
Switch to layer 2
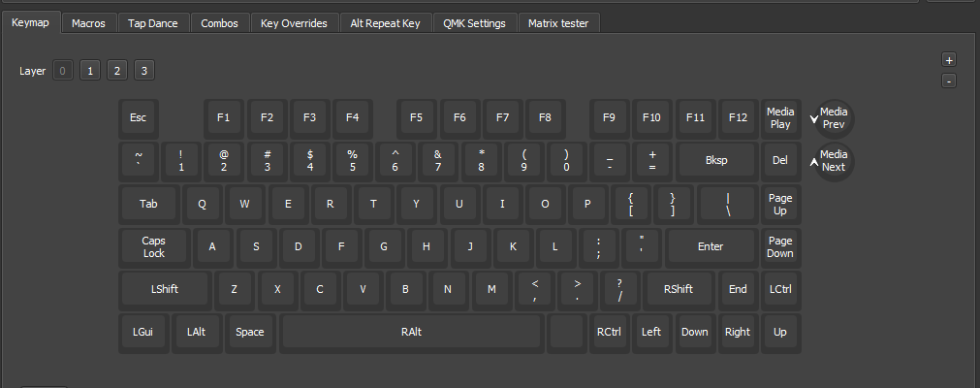tap(116, 71)
